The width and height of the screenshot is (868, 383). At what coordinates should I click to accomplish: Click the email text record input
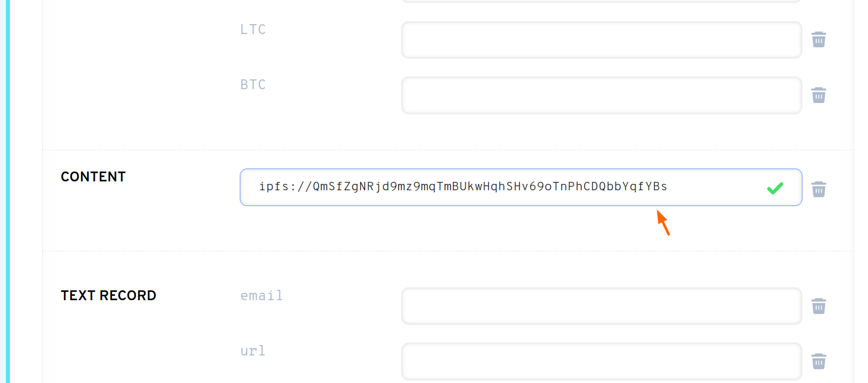[601, 306]
